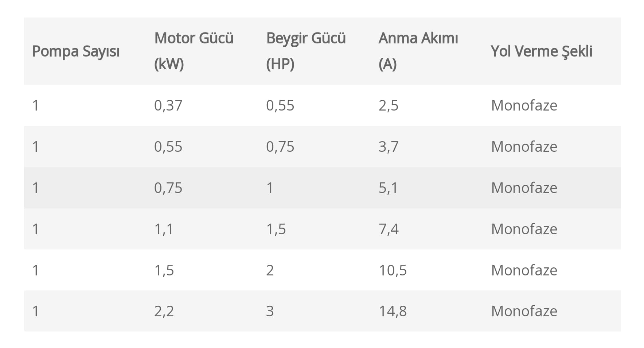Select the Yol Verme Şekli header
This screenshot has height=348, width=644.
tap(541, 51)
